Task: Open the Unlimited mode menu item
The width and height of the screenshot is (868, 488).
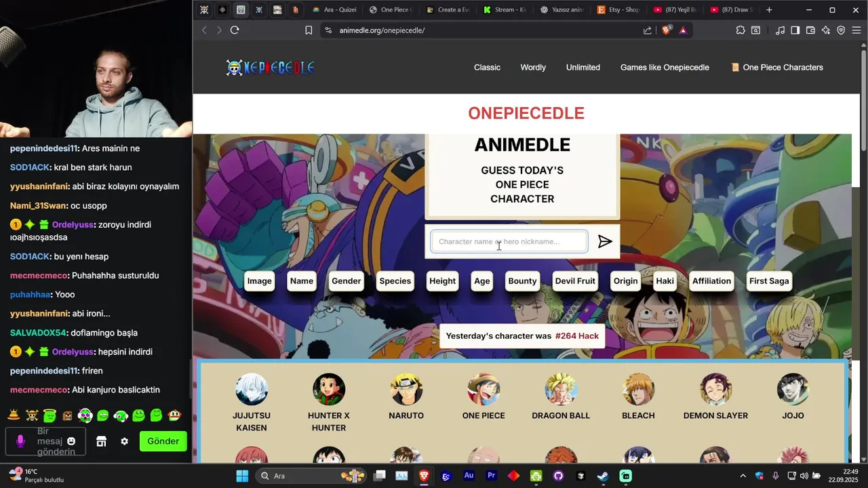Action: click(x=583, y=67)
